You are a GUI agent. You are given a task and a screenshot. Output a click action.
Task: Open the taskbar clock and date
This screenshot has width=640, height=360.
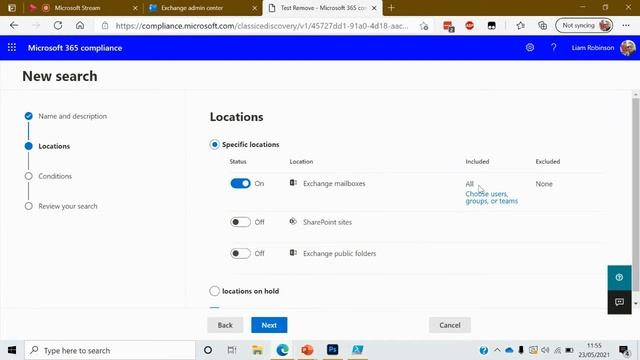pyautogui.click(x=594, y=350)
